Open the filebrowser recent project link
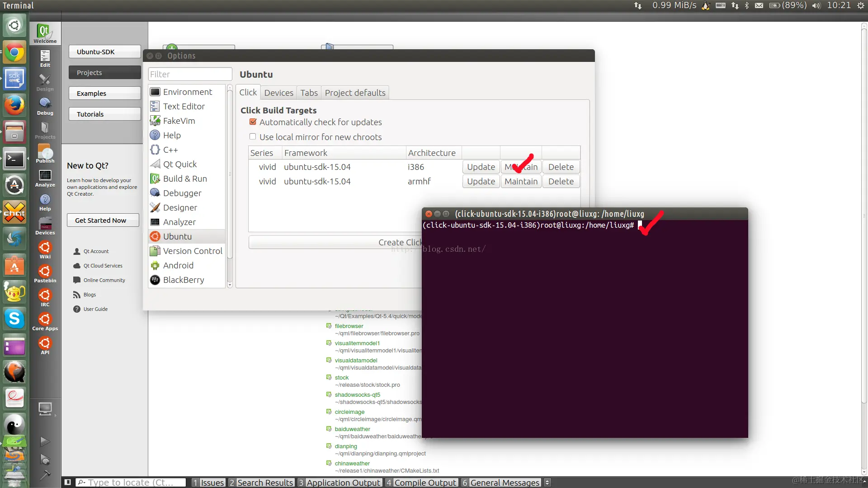 click(349, 326)
